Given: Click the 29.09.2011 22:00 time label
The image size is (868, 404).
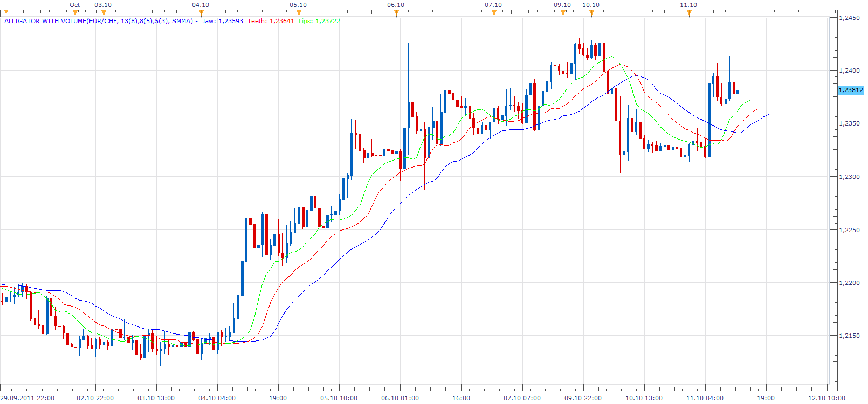Looking at the screenshot, I should (x=27, y=398).
